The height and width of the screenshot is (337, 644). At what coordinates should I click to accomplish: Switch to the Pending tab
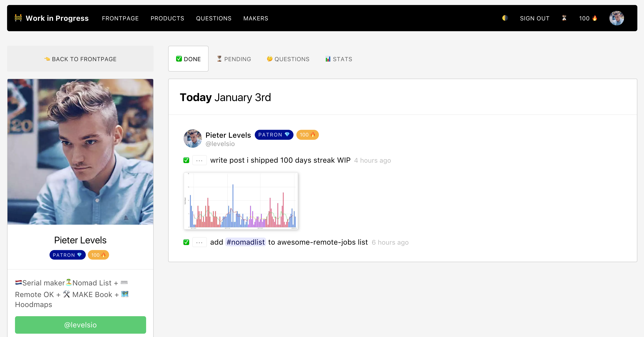click(x=234, y=59)
